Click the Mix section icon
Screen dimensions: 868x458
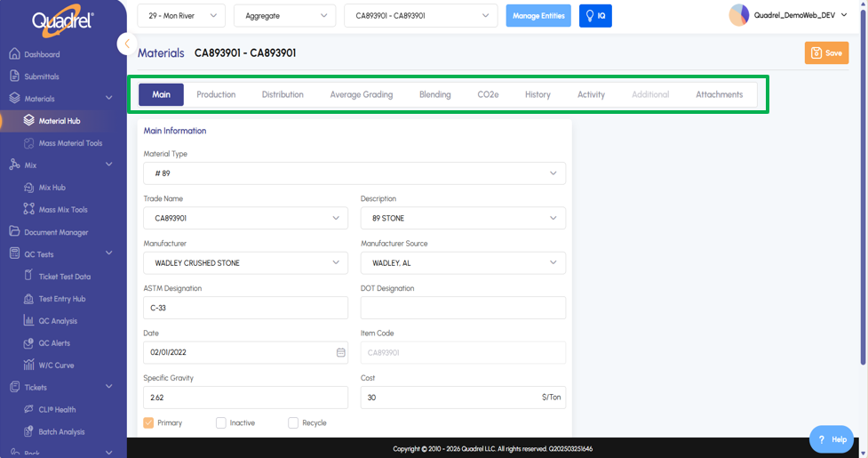(x=15, y=165)
